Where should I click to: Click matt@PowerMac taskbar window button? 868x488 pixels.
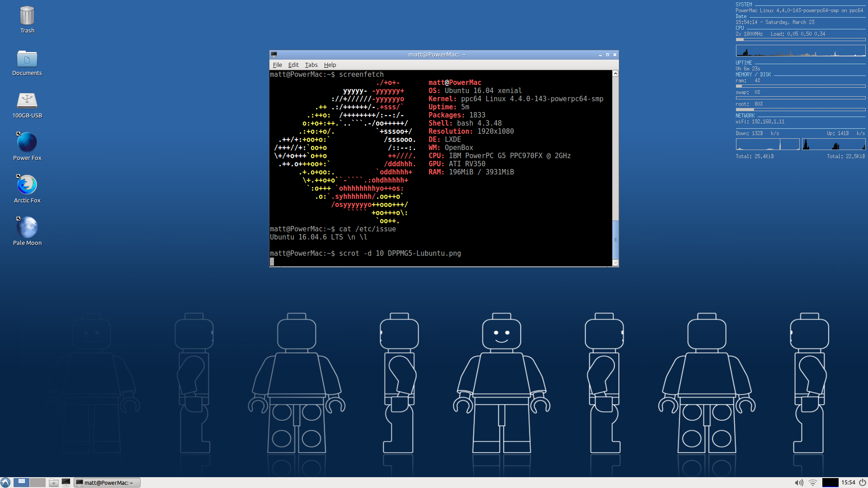[x=107, y=483]
